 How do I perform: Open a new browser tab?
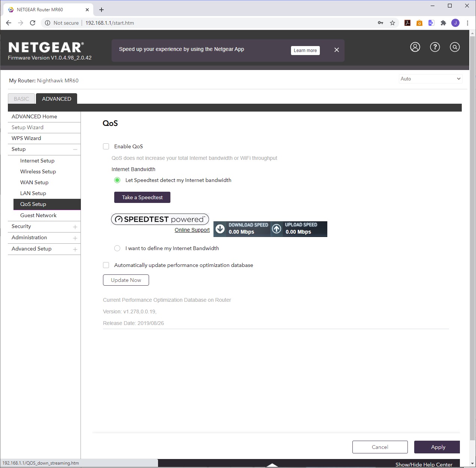coord(101,10)
